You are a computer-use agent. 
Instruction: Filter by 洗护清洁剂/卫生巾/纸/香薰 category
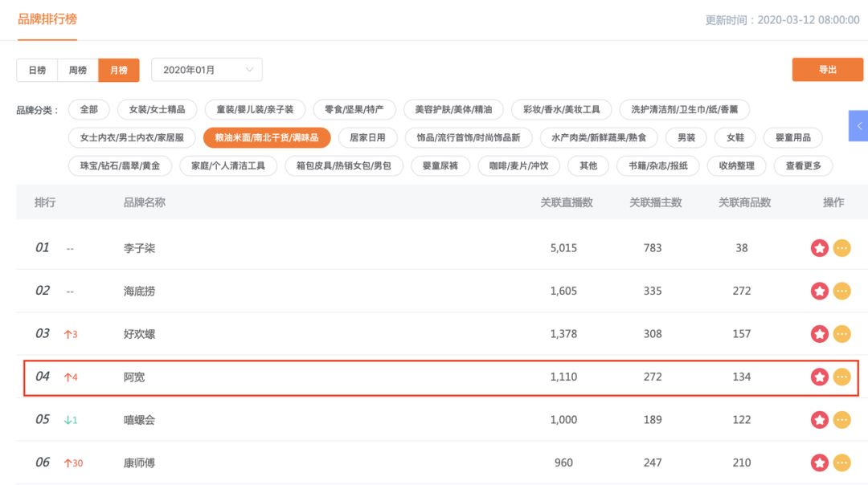[684, 109]
